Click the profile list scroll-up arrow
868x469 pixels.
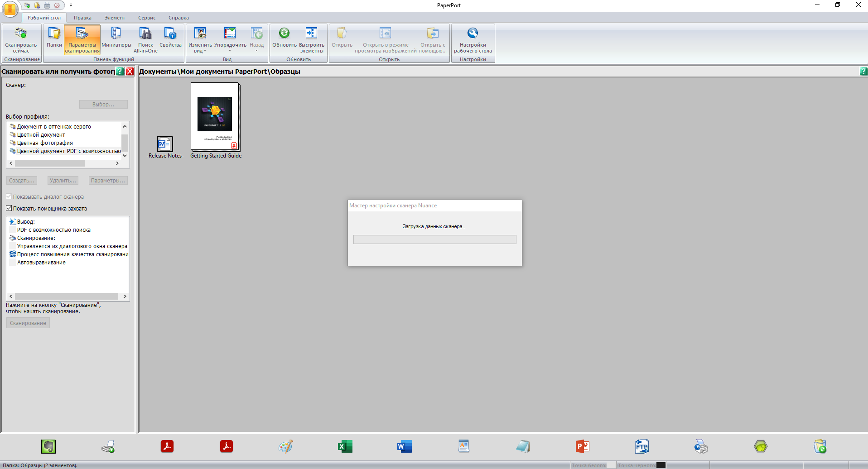coord(125,126)
